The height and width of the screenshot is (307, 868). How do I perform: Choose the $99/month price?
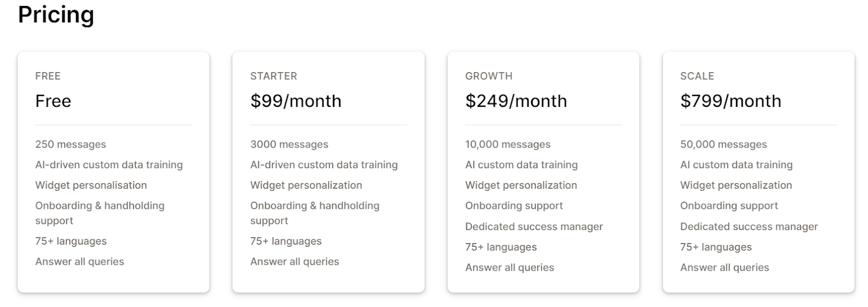(x=296, y=101)
